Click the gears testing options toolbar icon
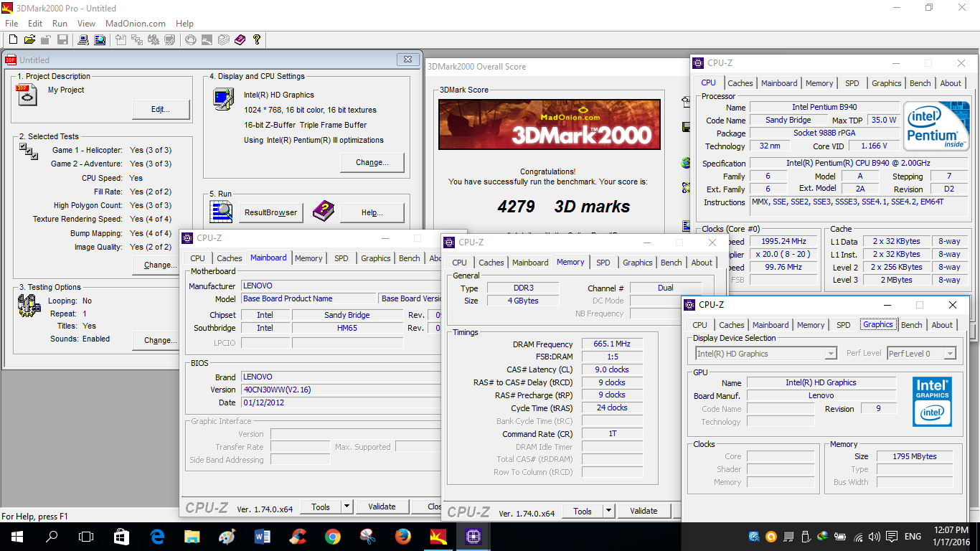The image size is (980, 551). click(153, 39)
